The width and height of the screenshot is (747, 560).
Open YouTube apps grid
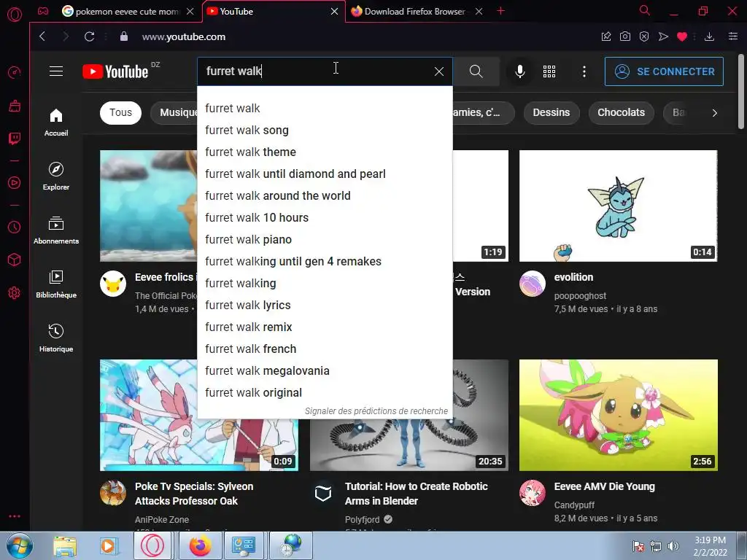[549, 71]
